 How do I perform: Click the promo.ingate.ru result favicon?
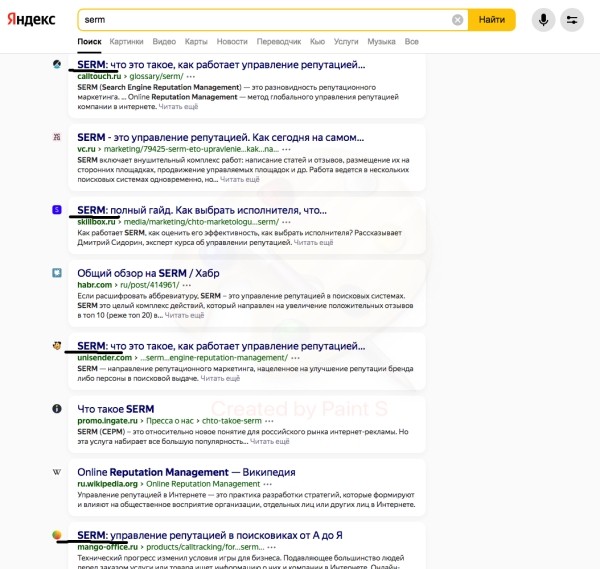point(57,409)
